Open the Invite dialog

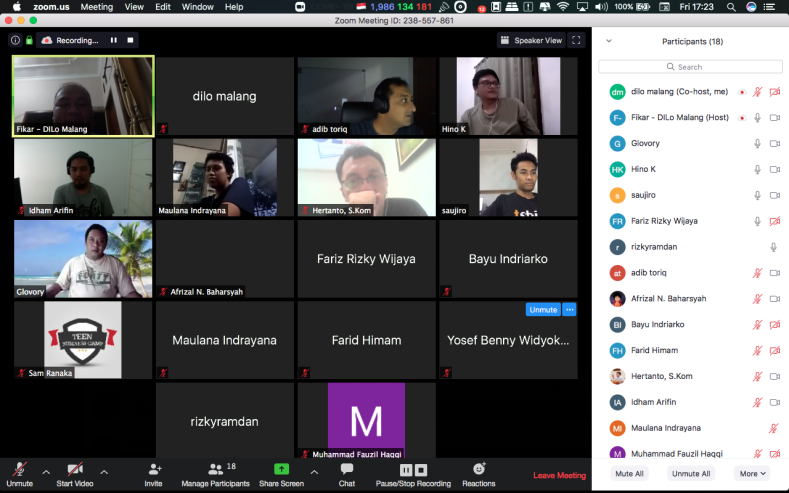pos(153,474)
